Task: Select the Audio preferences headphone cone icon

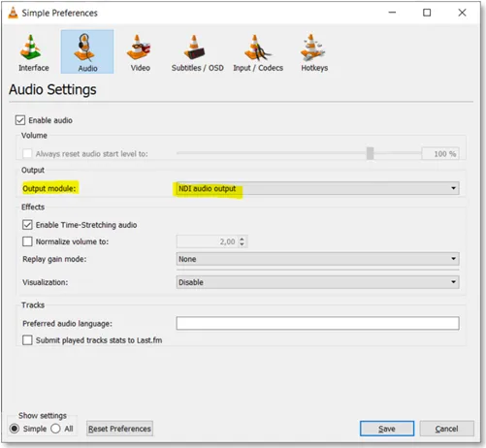Action: tap(85, 48)
